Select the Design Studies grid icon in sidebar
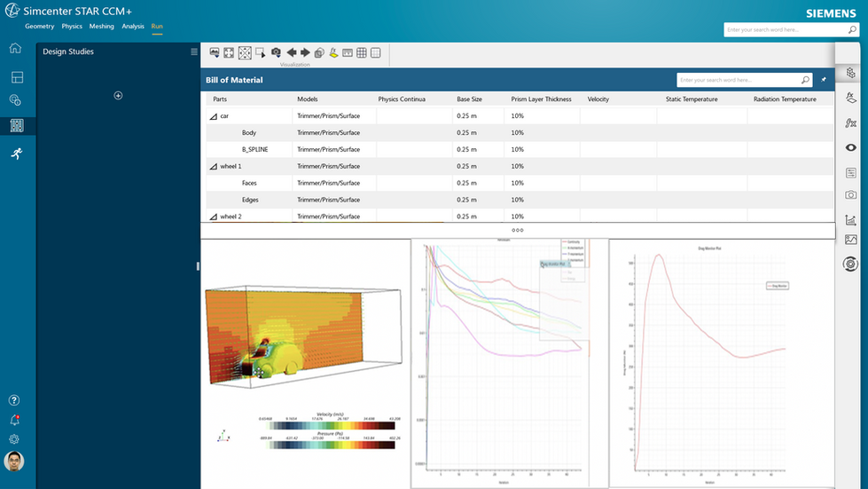This screenshot has height=489, width=868. tap(17, 126)
